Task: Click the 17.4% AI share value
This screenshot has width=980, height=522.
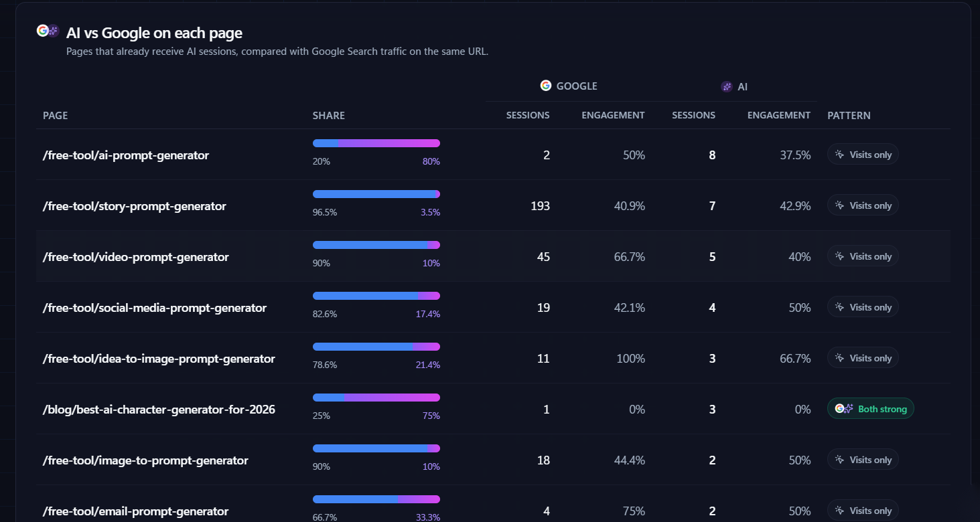Action: (428, 314)
